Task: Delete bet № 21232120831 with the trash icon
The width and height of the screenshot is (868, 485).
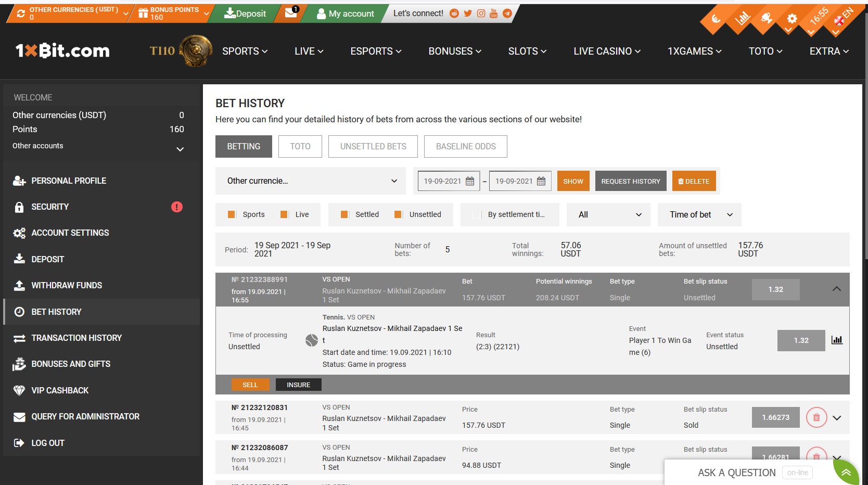Action: pos(816,417)
